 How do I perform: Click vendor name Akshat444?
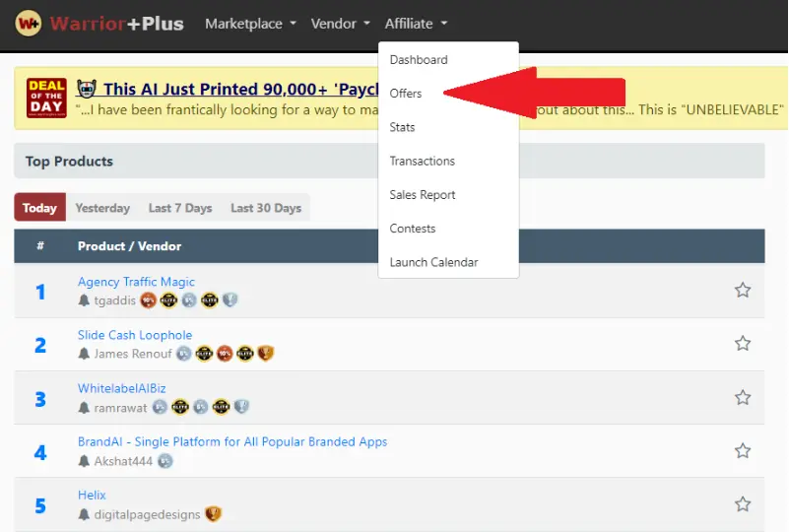pyautogui.click(x=123, y=461)
